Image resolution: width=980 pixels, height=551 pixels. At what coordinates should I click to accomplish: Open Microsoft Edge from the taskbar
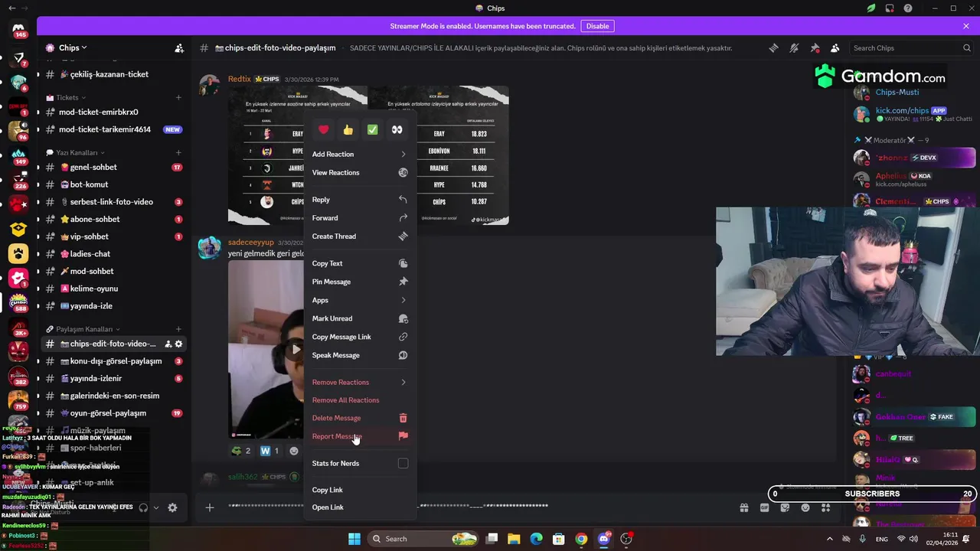point(537,539)
